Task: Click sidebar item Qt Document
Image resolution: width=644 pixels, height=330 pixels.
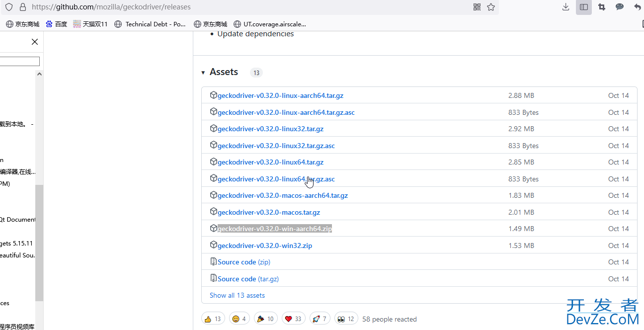Action: [18, 219]
